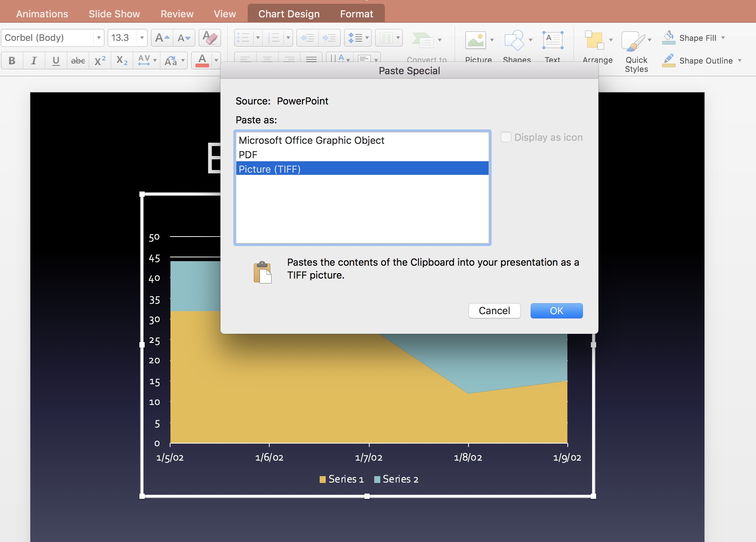Click the Shape Fill icon

coord(669,37)
